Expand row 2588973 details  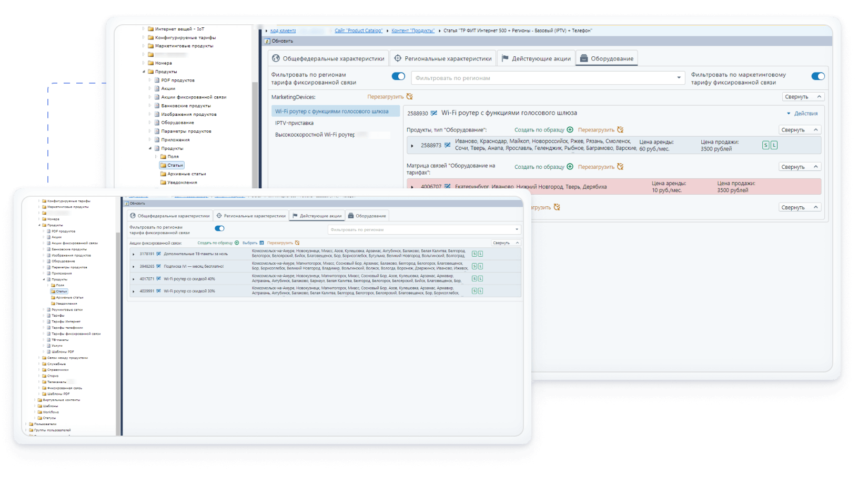tap(412, 146)
